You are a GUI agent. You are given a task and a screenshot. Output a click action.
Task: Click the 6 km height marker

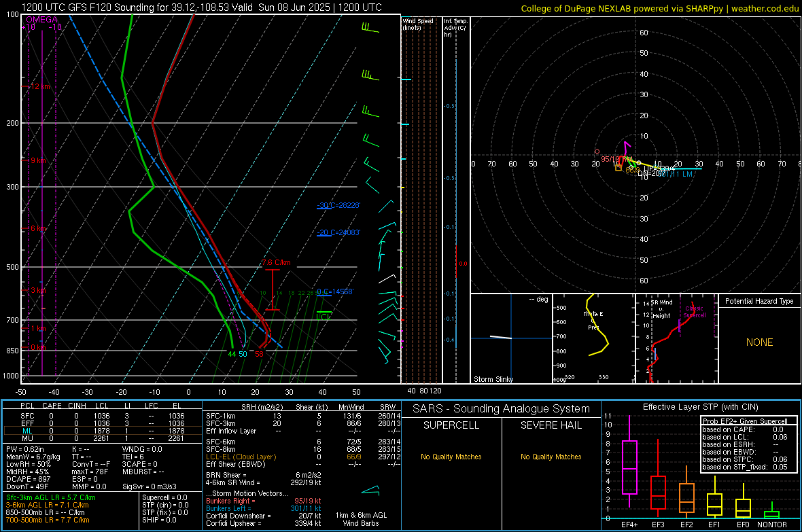point(38,229)
